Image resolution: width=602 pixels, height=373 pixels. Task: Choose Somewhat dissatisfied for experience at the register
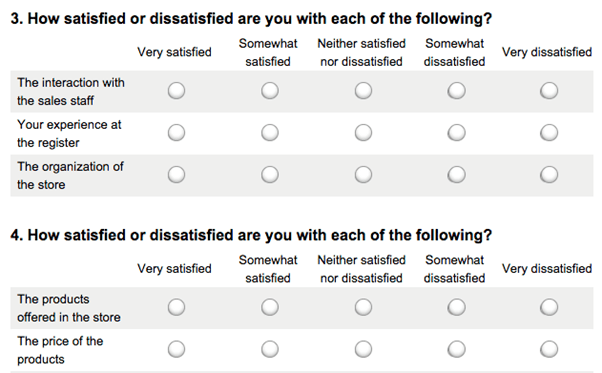pos(456,133)
